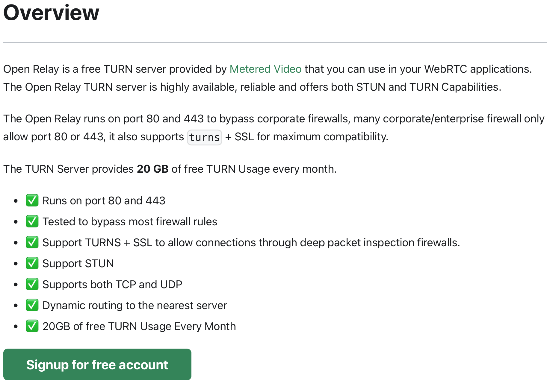Select the 'Overview' page heading
The image size is (556, 392).
[x=51, y=13]
